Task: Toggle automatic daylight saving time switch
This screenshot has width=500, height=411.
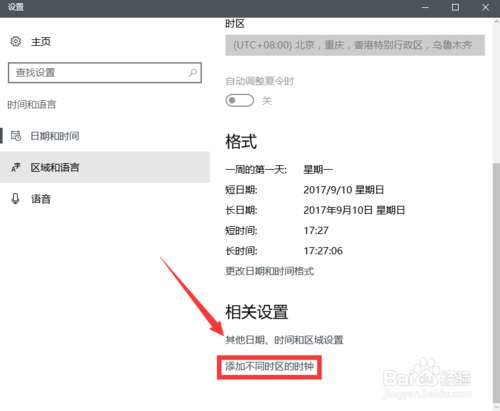Action: coord(239,100)
